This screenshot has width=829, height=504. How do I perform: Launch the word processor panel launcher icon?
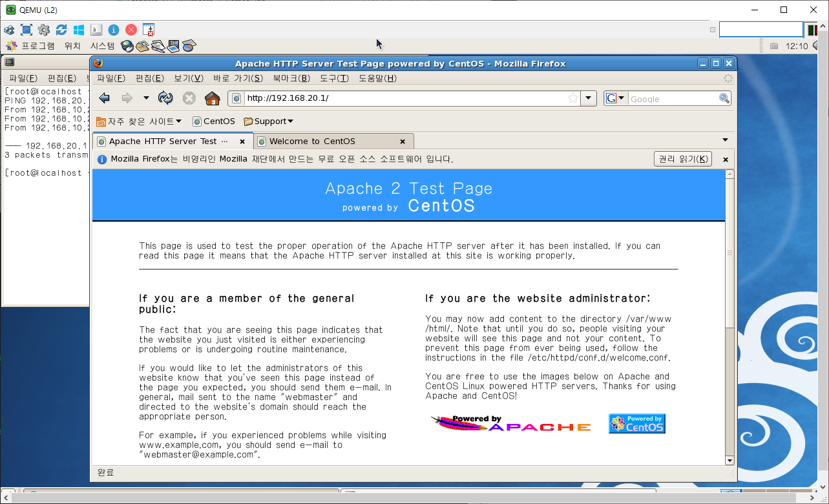158,46
